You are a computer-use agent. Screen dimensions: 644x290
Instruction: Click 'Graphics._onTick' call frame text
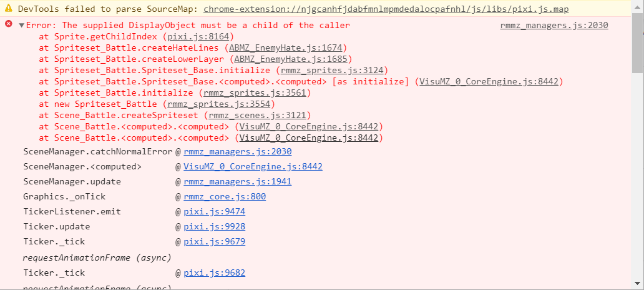pyautogui.click(x=64, y=197)
